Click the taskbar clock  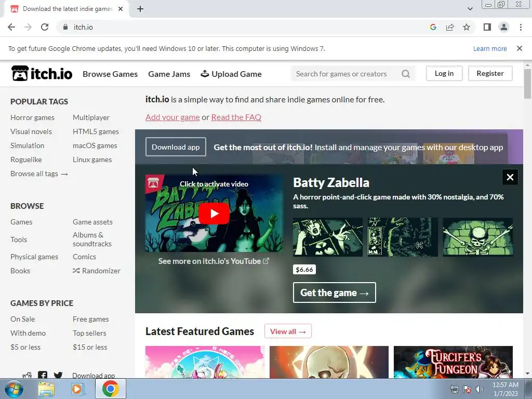coord(505,389)
